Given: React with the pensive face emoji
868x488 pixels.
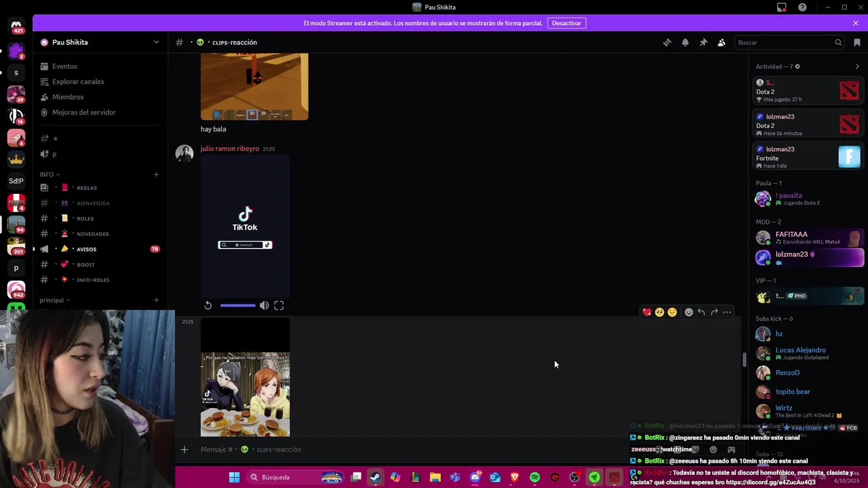Looking at the screenshot, I should tap(672, 312).
